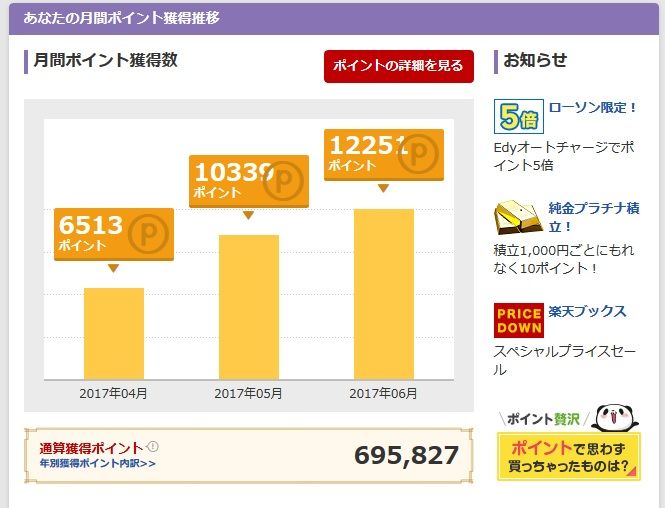Viewport: 665px width, 508px height.
Task: Click the 2017年06月 axis label
Action: point(383,394)
